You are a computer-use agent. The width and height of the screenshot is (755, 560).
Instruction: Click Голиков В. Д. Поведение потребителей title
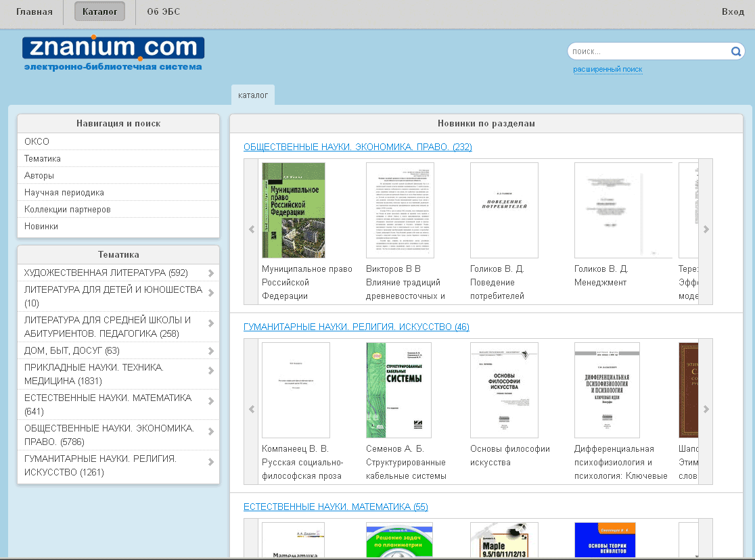(497, 282)
